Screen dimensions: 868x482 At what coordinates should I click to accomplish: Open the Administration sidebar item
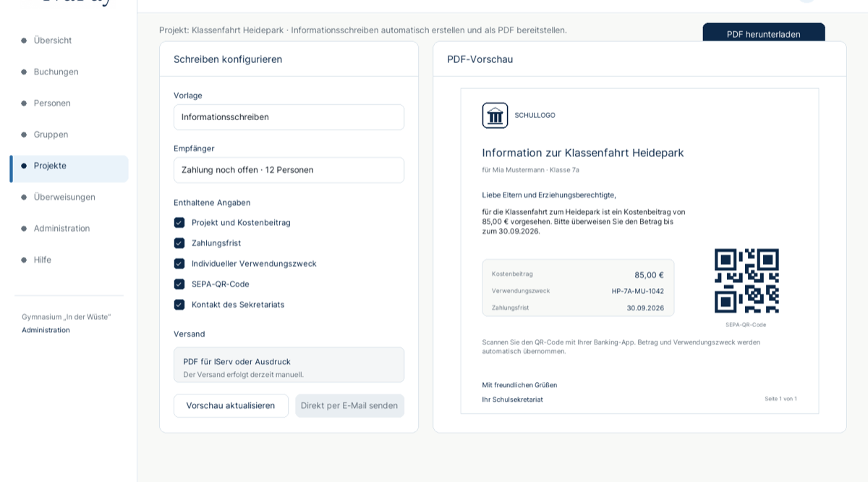tap(69, 229)
